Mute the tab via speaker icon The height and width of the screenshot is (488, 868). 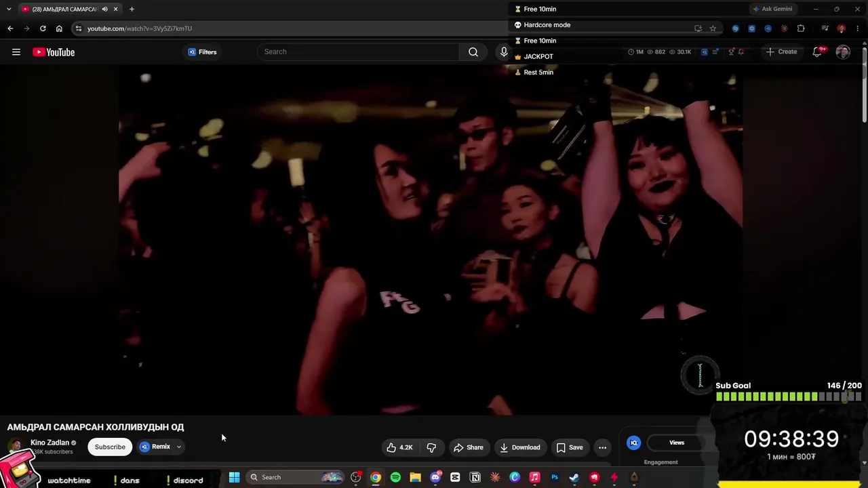coord(104,9)
